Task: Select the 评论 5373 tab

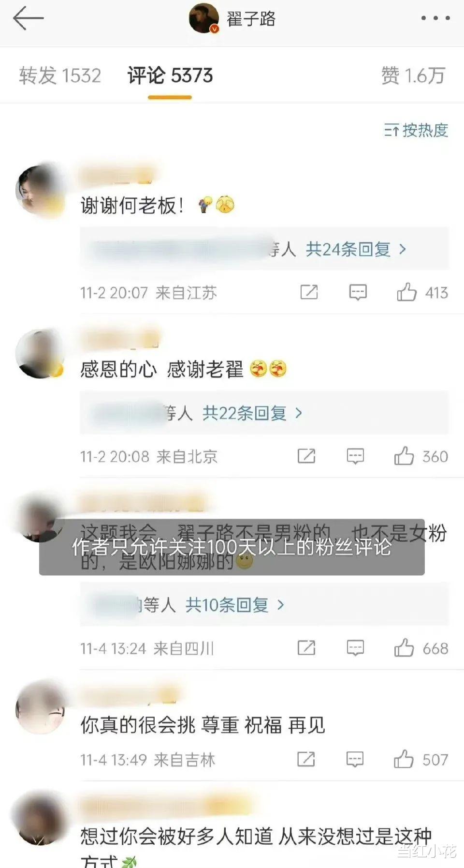Action: click(170, 76)
